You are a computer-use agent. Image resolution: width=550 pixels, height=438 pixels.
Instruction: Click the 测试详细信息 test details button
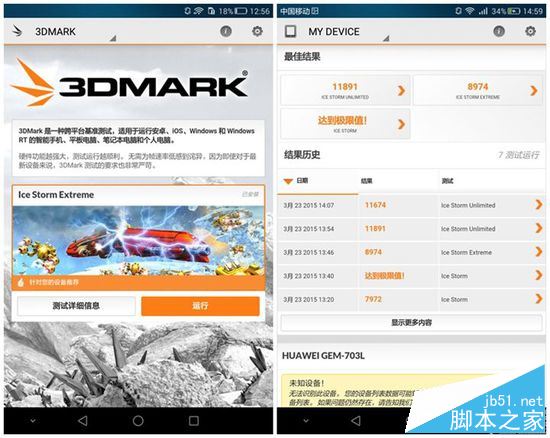point(76,306)
